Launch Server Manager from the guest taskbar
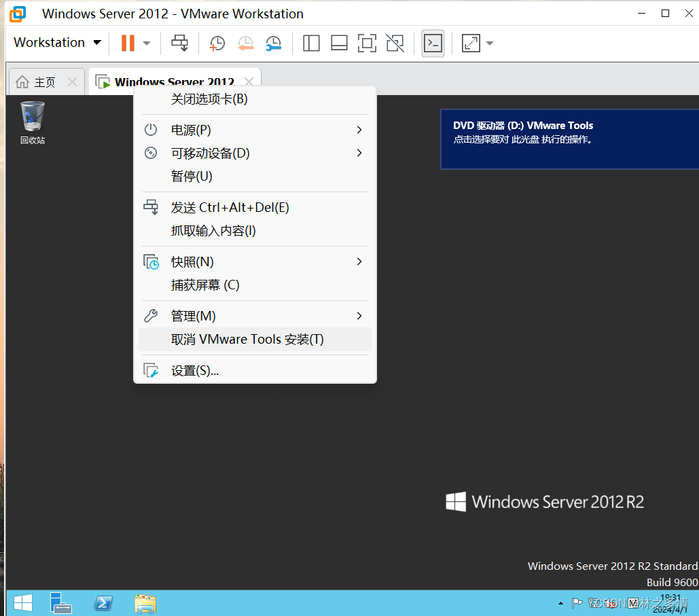The height and width of the screenshot is (616, 699). click(60, 604)
